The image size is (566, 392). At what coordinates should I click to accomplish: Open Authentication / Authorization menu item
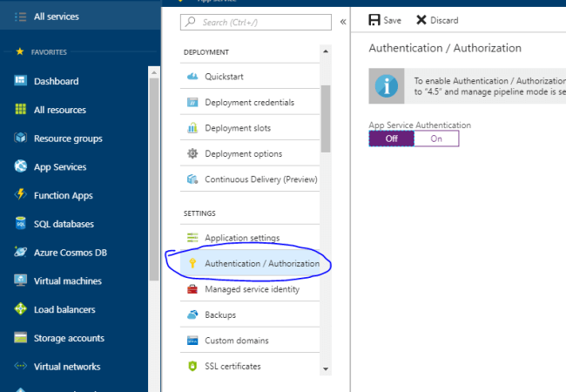point(250,263)
